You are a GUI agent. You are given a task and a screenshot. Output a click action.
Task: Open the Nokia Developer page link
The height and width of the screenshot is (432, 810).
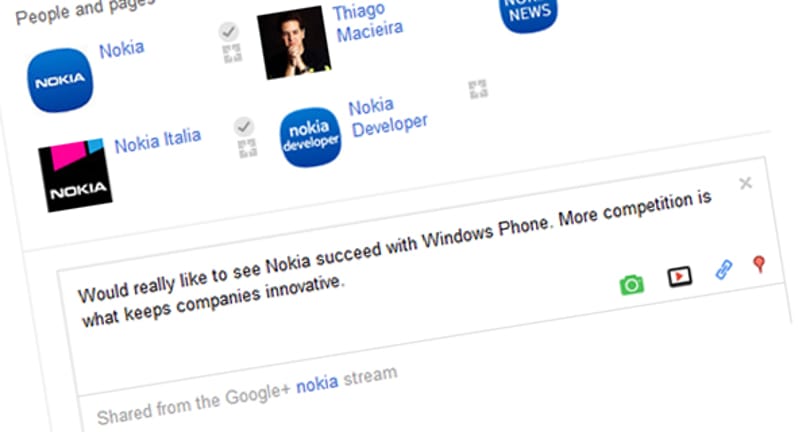click(x=388, y=117)
